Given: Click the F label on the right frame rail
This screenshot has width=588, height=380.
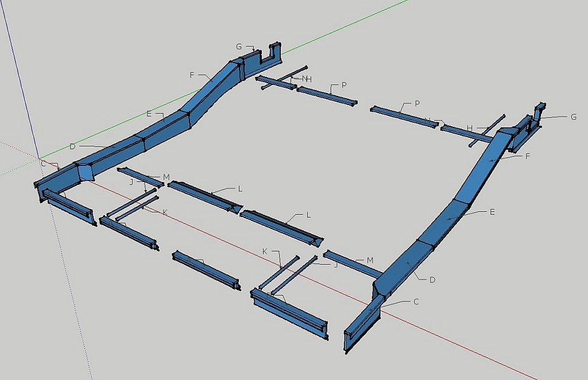Looking at the screenshot, I should point(527,156).
